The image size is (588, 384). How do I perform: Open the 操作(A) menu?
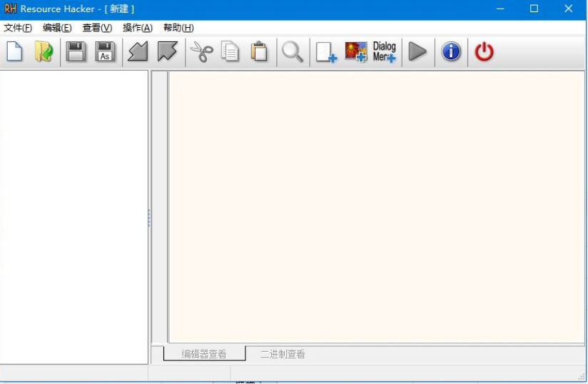coord(138,28)
